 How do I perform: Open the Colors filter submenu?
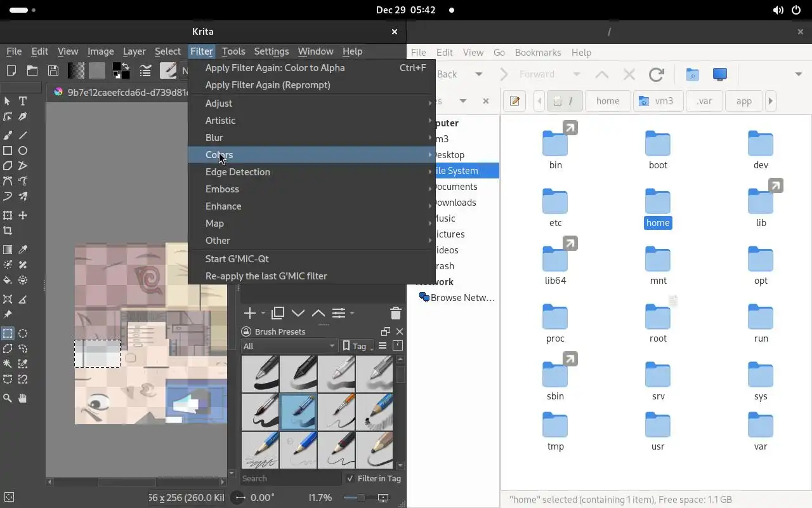[x=311, y=154]
